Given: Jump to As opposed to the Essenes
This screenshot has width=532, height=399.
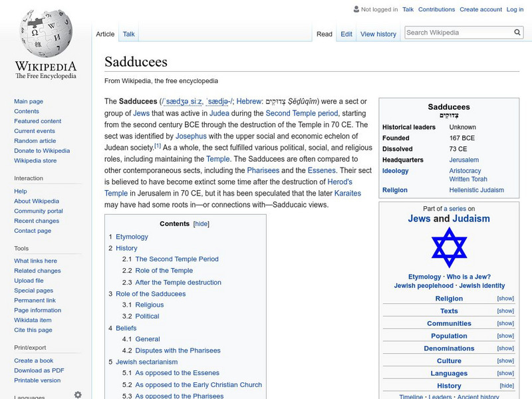Looking at the screenshot, I should (x=177, y=373).
